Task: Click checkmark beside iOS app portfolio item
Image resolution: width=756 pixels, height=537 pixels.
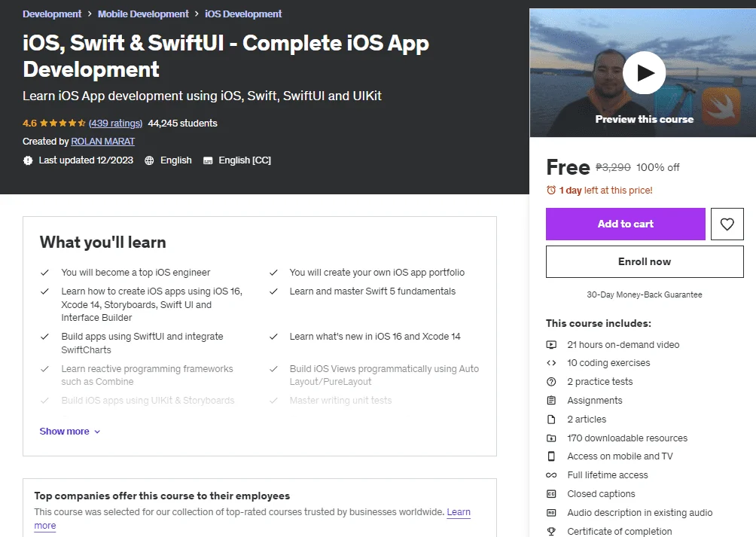Action: tap(273, 273)
